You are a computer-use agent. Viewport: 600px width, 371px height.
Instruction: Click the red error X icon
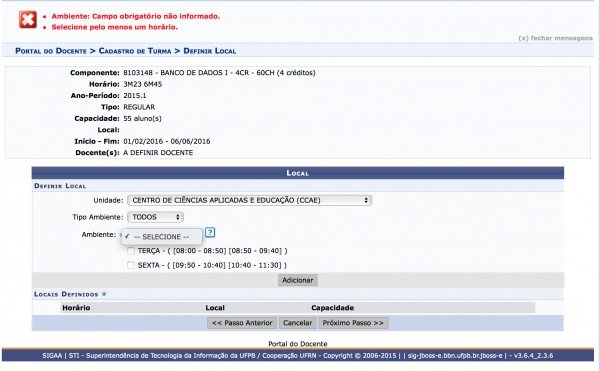coord(28,20)
